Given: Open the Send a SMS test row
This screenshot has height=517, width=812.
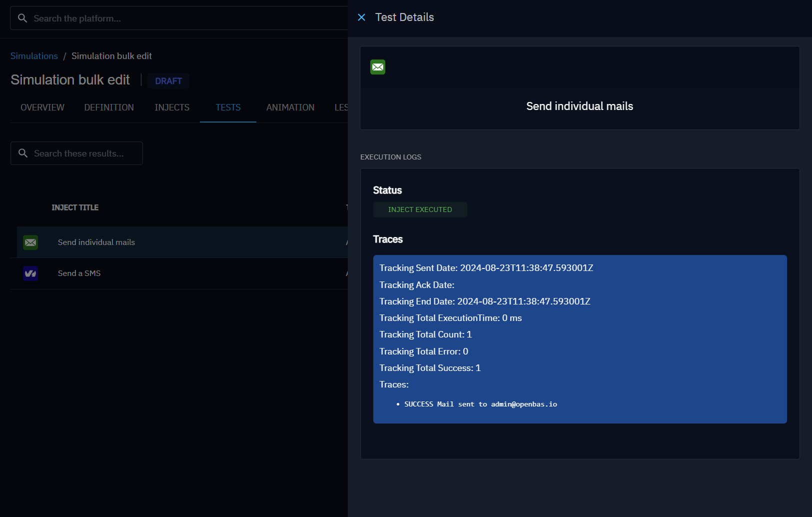Looking at the screenshot, I should [79, 273].
